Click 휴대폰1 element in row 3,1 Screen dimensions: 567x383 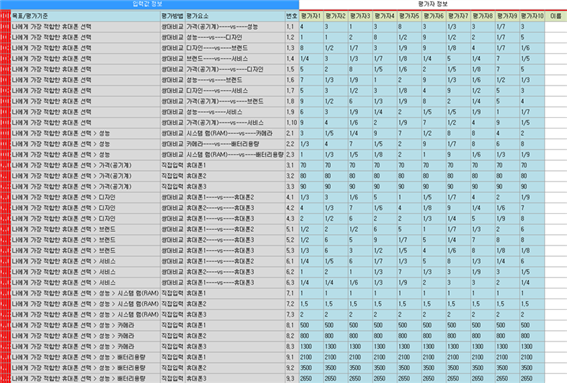coord(235,165)
